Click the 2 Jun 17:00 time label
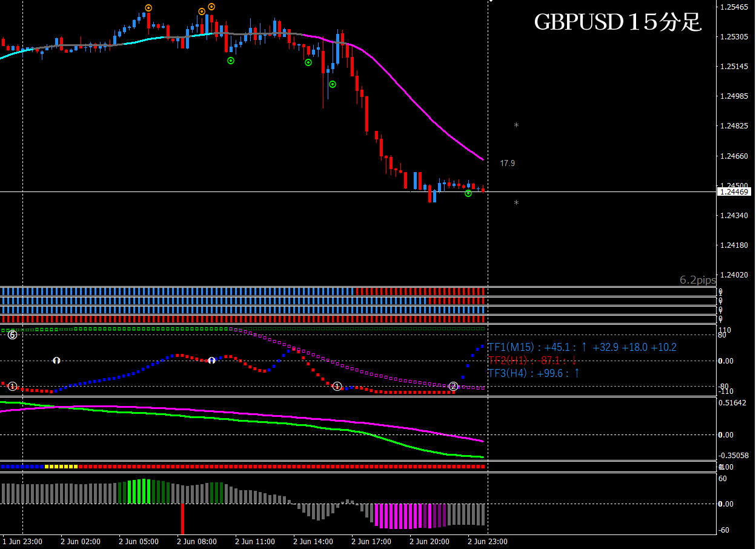Screen dimensions: 756x549 click(371, 542)
